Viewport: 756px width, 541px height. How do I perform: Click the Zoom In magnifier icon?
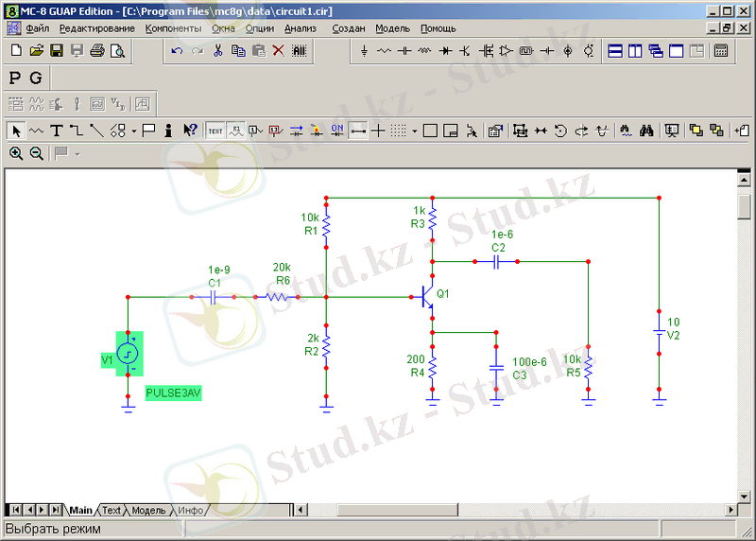click(x=16, y=152)
